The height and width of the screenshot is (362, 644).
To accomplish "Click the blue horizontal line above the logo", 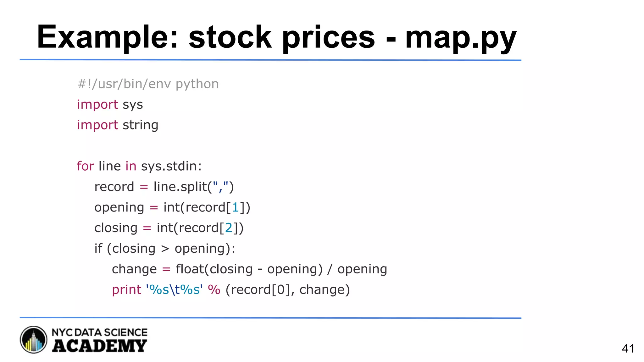I will pos(270,318).
